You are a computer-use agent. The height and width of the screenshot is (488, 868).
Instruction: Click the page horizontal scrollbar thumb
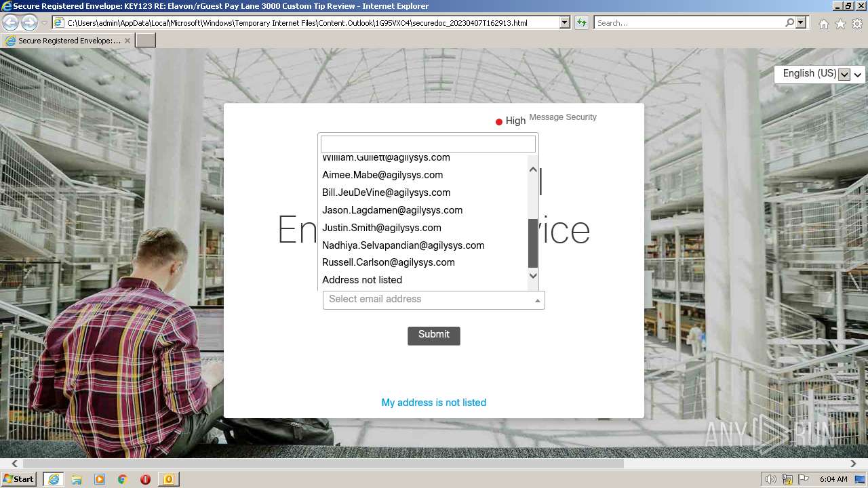point(323,464)
